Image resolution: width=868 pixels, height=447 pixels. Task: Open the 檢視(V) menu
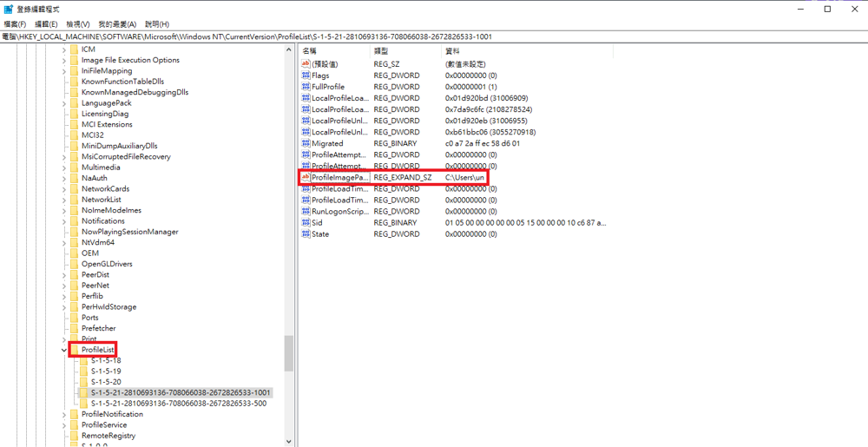[78, 24]
